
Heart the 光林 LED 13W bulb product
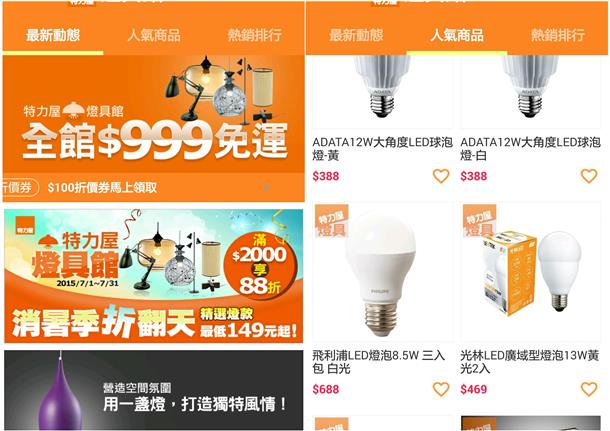pyautogui.click(x=589, y=389)
